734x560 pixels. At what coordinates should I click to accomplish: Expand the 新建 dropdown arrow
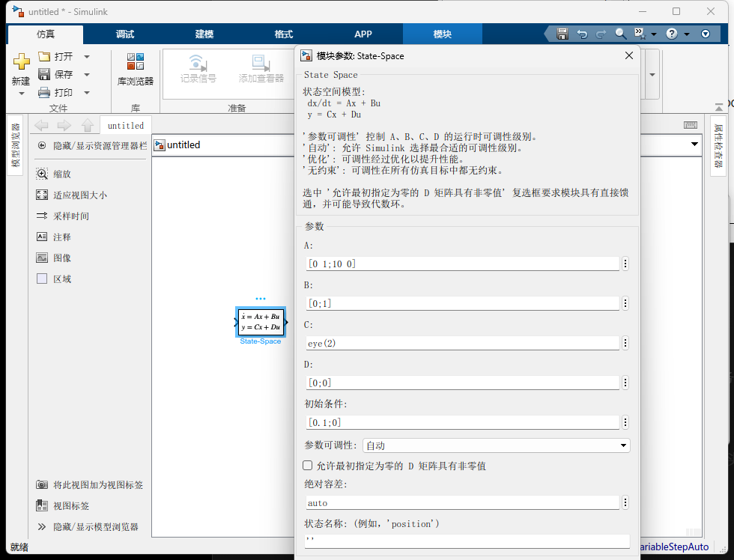(x=21, y=94)
